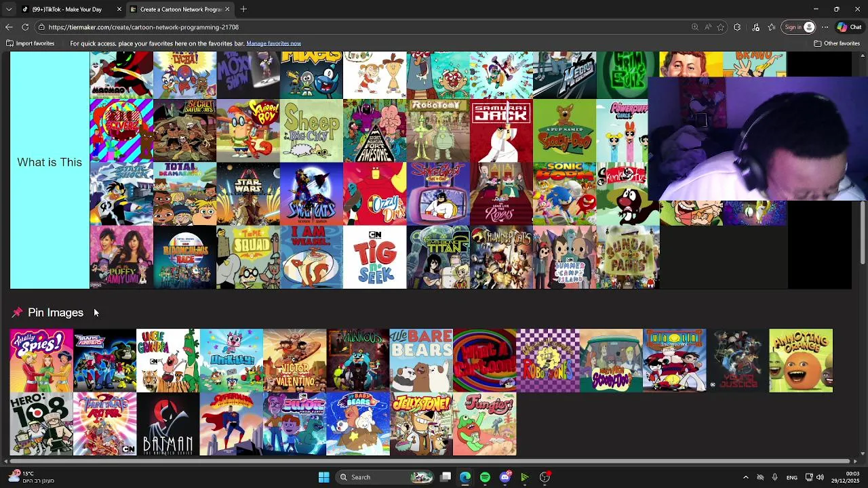
Task: Select the Tig N' Seek tier image
Action: pos(374,257)
